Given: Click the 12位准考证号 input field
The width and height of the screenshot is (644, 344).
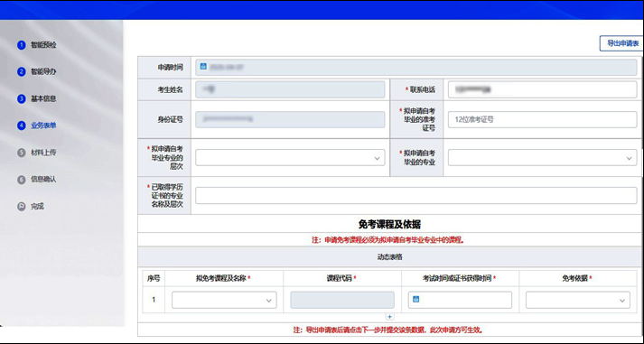Looking at the screenshot, I should pyautogui.click(x=542, y=119).
